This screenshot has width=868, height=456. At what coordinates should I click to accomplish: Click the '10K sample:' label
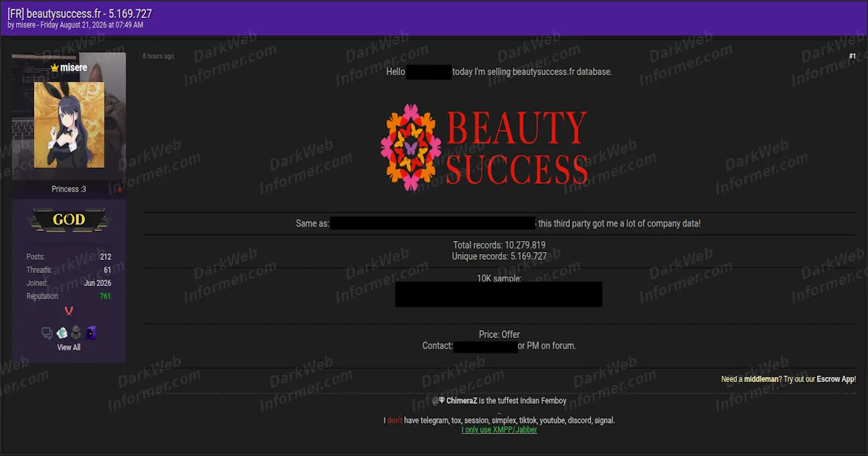click(499, 278)
